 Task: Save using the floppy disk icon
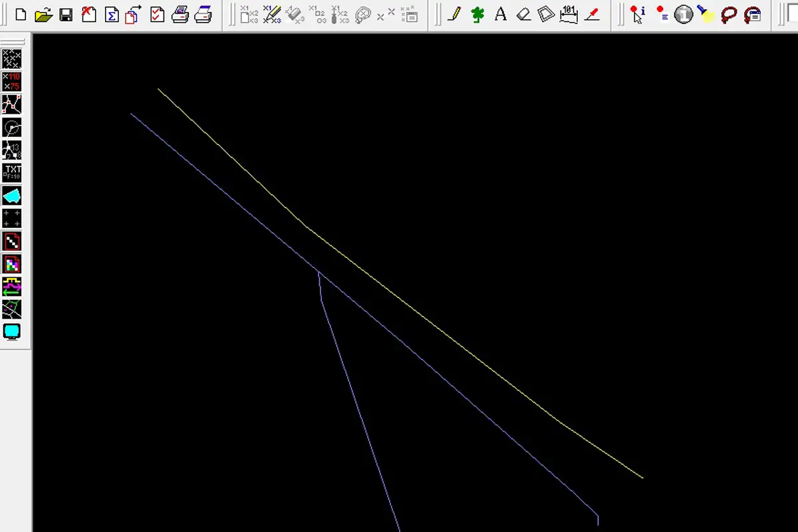click(x=66, y=14)
